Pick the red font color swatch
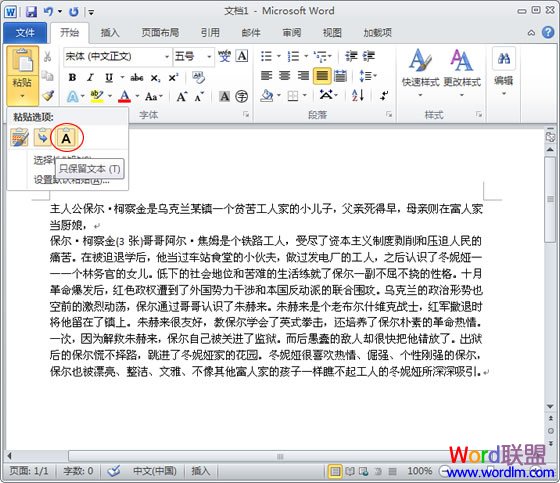Viewport: 560px width, 483px height. click(124, 96)
